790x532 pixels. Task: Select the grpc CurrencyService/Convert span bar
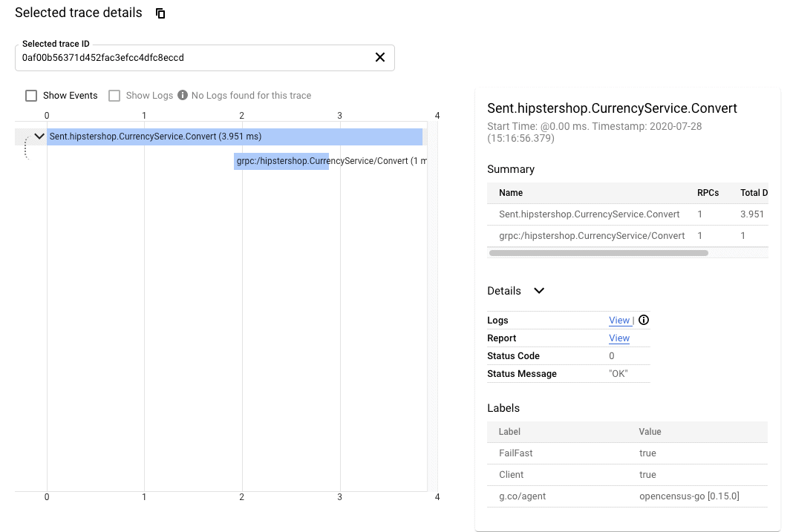pos(281,161)
